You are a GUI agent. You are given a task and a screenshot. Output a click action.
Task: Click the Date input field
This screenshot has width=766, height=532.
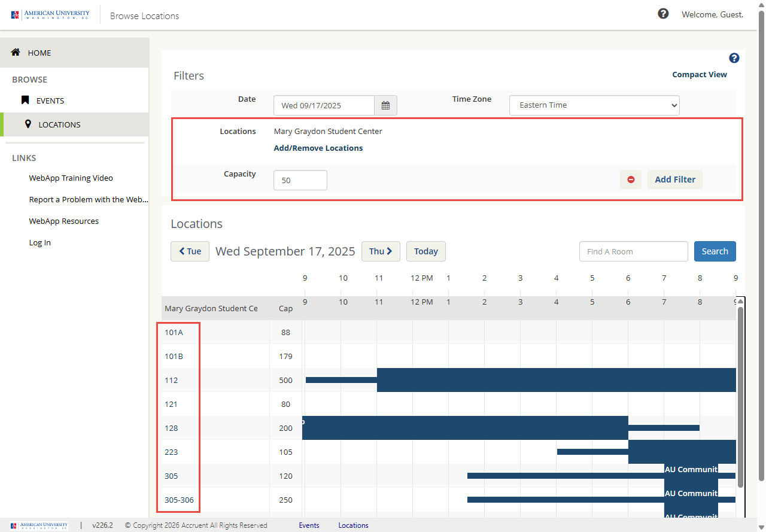pos(324,105)
